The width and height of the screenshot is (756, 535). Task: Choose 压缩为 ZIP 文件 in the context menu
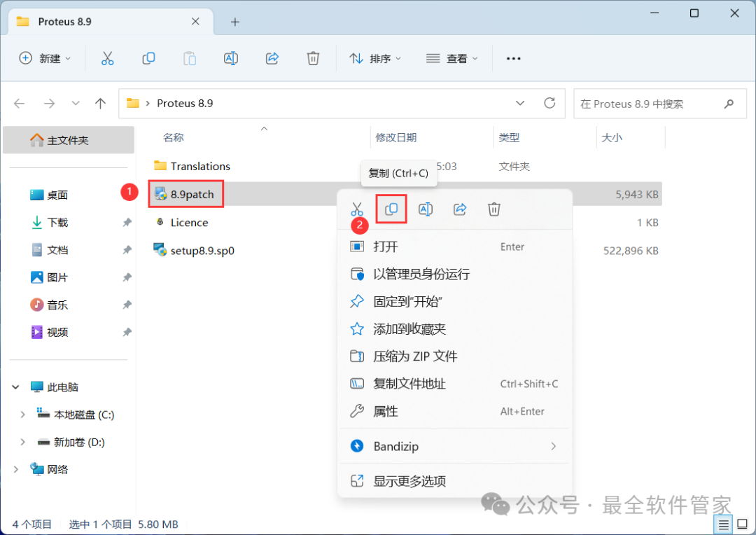pyautogui.click(x=455, y=356)
